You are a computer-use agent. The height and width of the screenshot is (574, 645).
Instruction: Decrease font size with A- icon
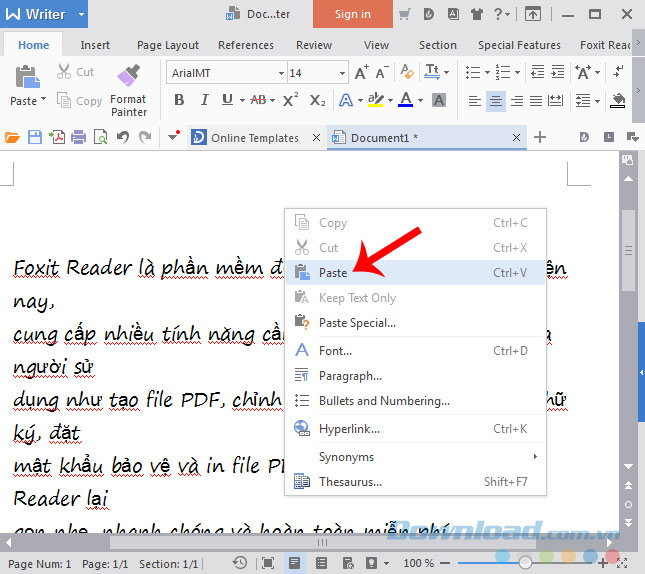(x=382, y=73)
